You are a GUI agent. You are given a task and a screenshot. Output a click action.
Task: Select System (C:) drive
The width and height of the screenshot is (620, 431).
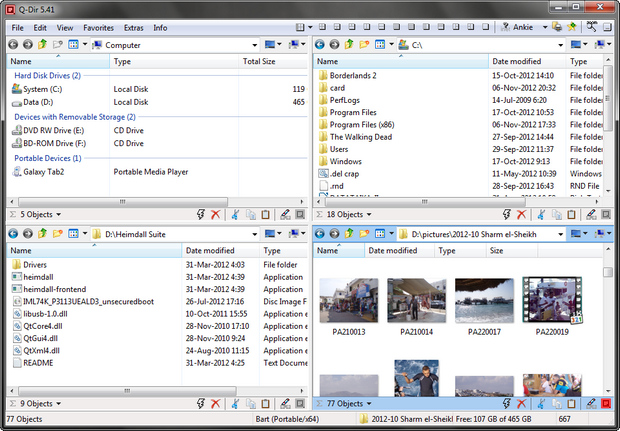[x=37, y=89]
